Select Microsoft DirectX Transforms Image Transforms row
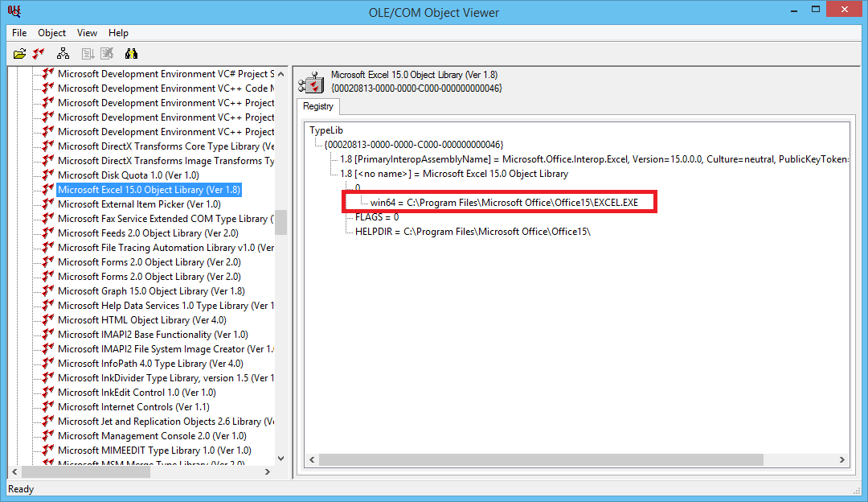Image resolution: width=868 pixels, height=502 pixels. (166, 161)
